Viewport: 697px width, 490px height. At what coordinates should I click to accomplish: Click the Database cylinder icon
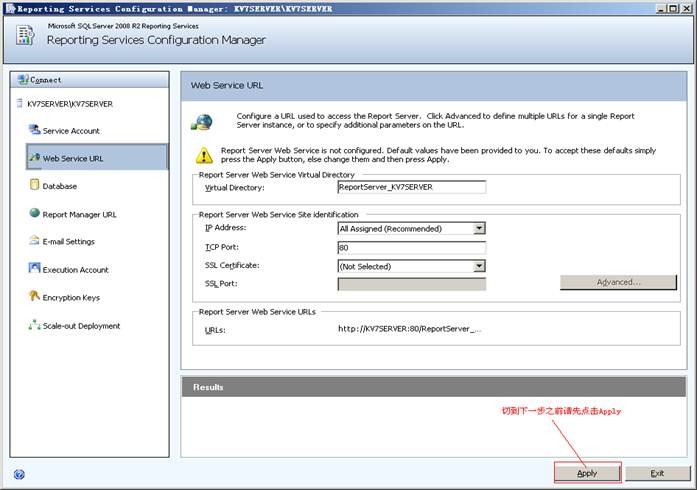point(34,185)
